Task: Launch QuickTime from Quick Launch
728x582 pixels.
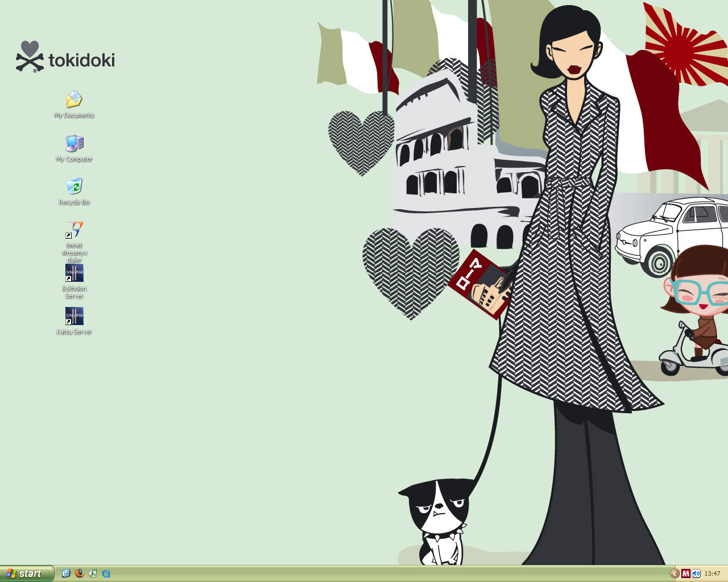Action: pyautogui.click(x=106, y=573)
